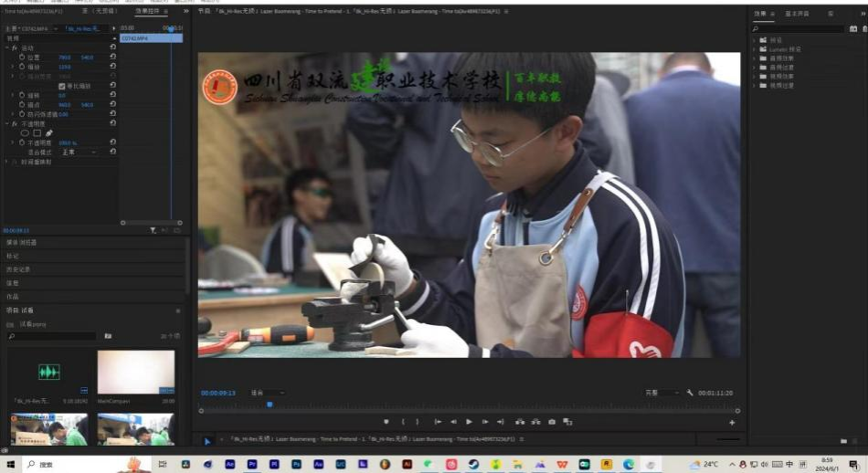Select the C0742.MP4 clip bar in Effect Controls
868x473 pixels.
151,38
